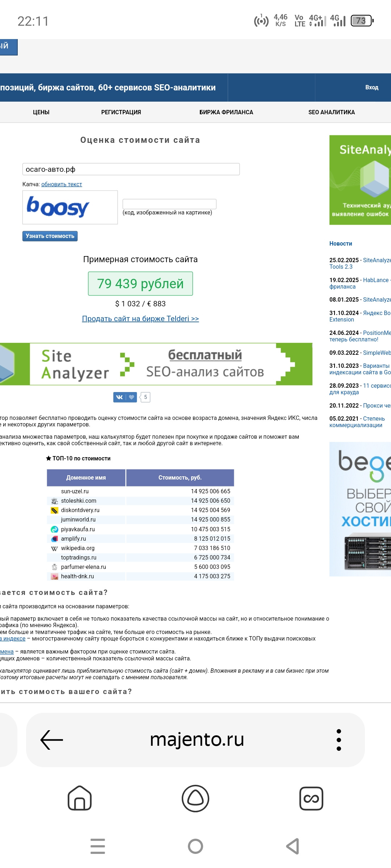Viewport: 391px width, 868px height.
Task: Tap the hotspot status bar icon
Action: [261, 21]
